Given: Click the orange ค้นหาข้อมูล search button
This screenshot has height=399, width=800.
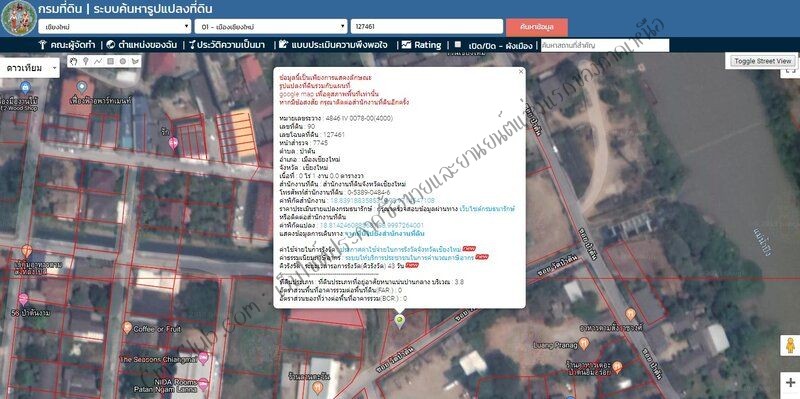Looking at the screenshot, I should pos(537,27).
